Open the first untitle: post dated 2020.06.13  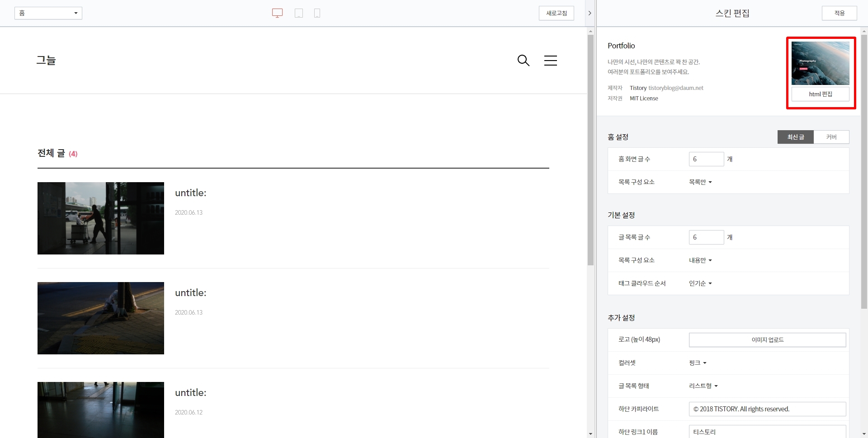(190, 193)
